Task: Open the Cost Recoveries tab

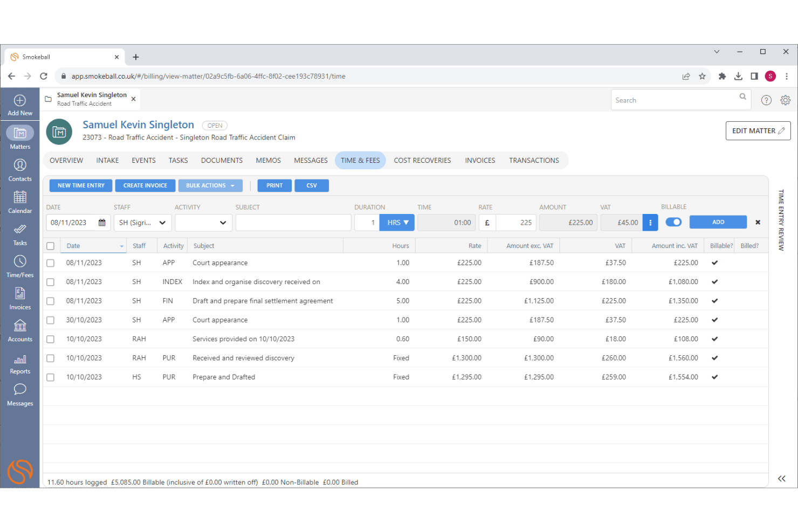Action: coord(422,161)
